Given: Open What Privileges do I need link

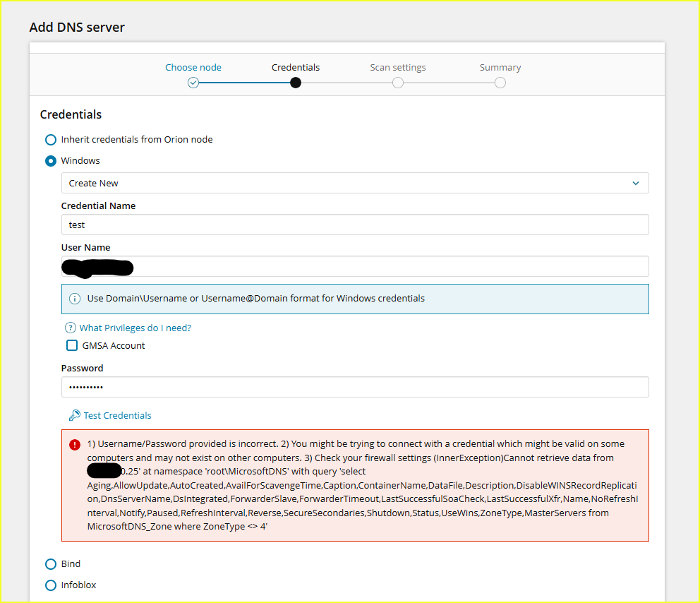Looking at the screenshot, I should click(135, 328).
